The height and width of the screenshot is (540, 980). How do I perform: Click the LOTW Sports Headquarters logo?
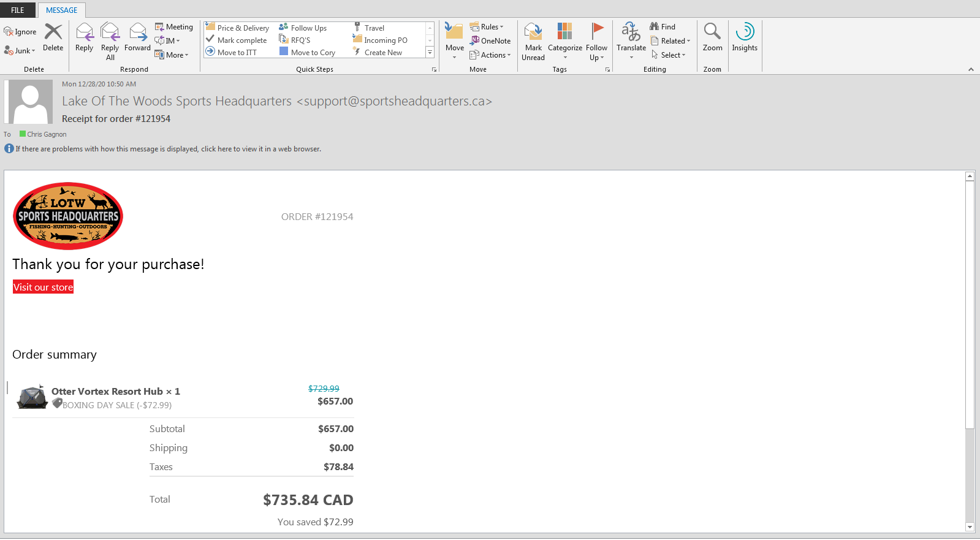pos(68,216)
